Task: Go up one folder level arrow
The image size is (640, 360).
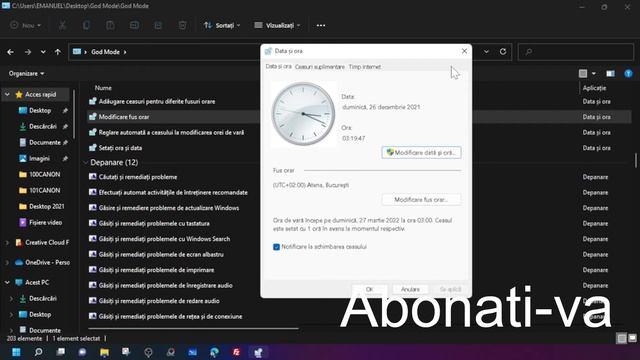Action: [x=58, y=52]
